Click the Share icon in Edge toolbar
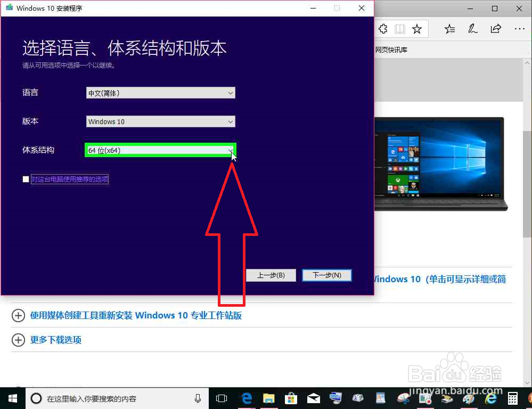Image resolution: width=532 pixels, height=409 pixels. click(x=496, y=29)
